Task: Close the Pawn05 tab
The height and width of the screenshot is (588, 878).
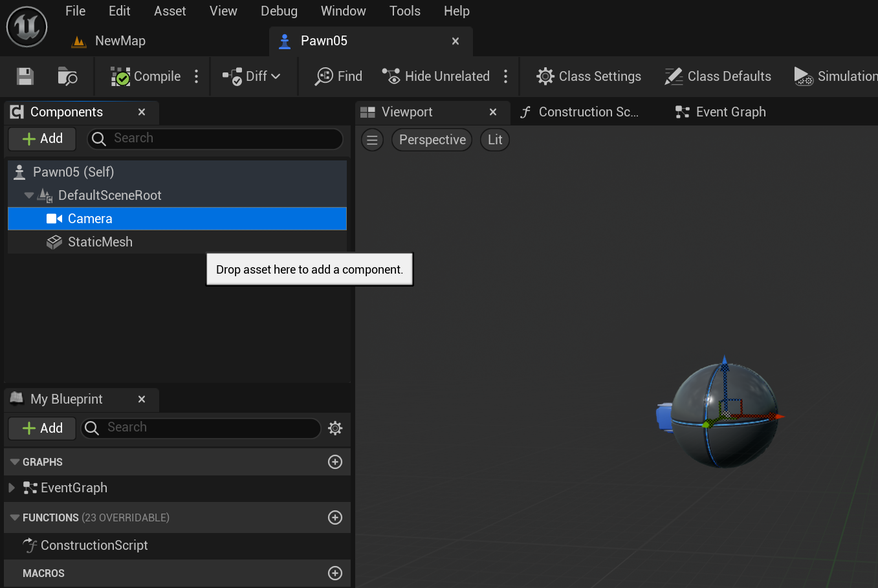Action: [x=455, y=41]
